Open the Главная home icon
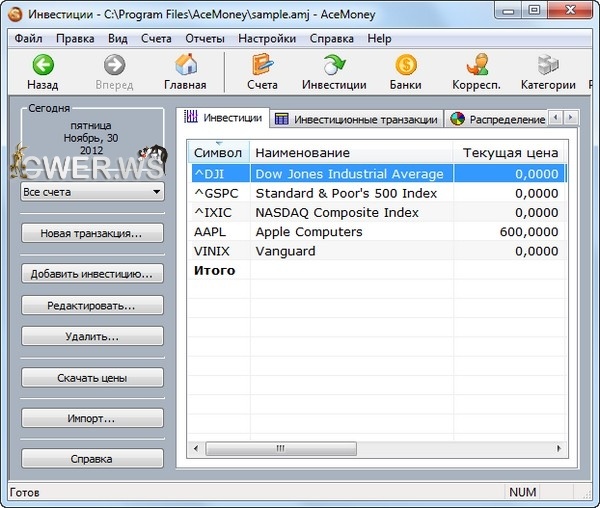This screenshot has width=600, height=508. pos(185,66)
